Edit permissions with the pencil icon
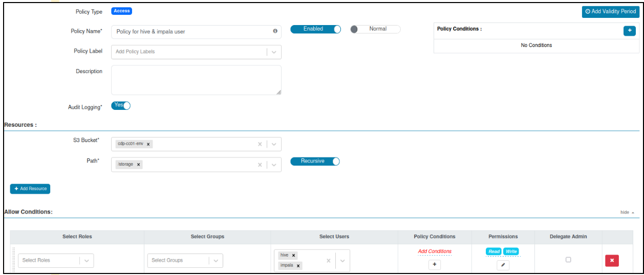Viewport: 644px width, 275px height. pos(503,265)
